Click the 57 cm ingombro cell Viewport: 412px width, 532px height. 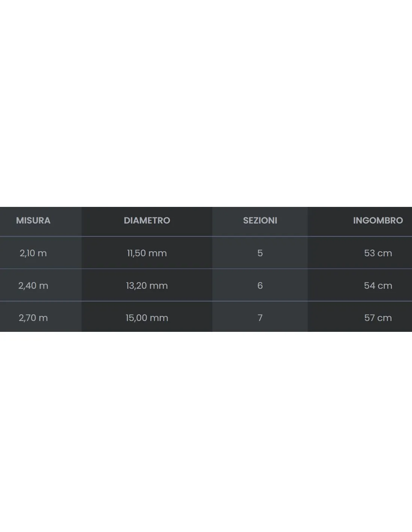tap(378, 318)
